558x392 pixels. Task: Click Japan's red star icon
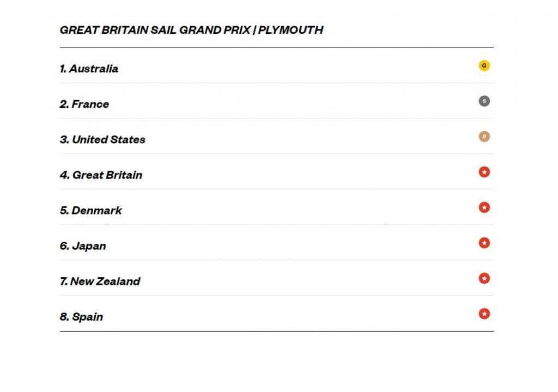[x=484, y=243]
